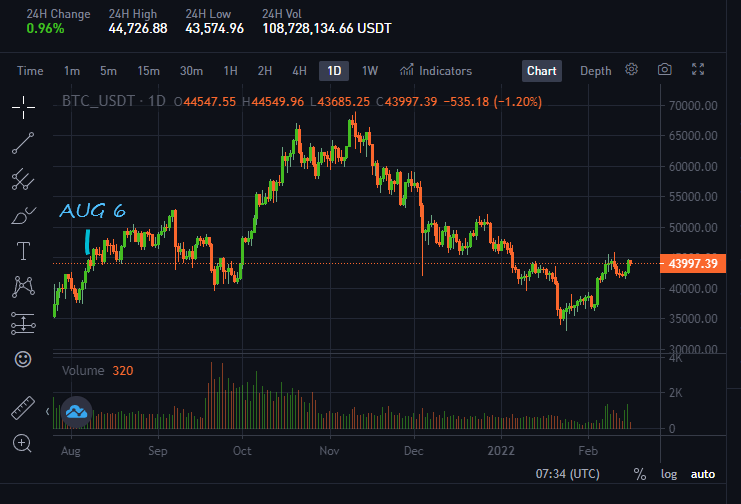
Task: Click the AUG 6 chart annotation
Action: click(93, 210)
